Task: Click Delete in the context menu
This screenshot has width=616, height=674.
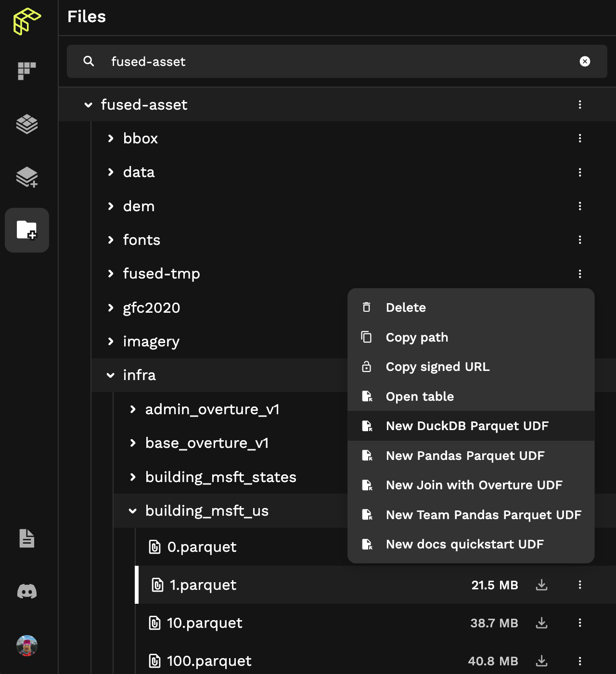Action: 406,307
